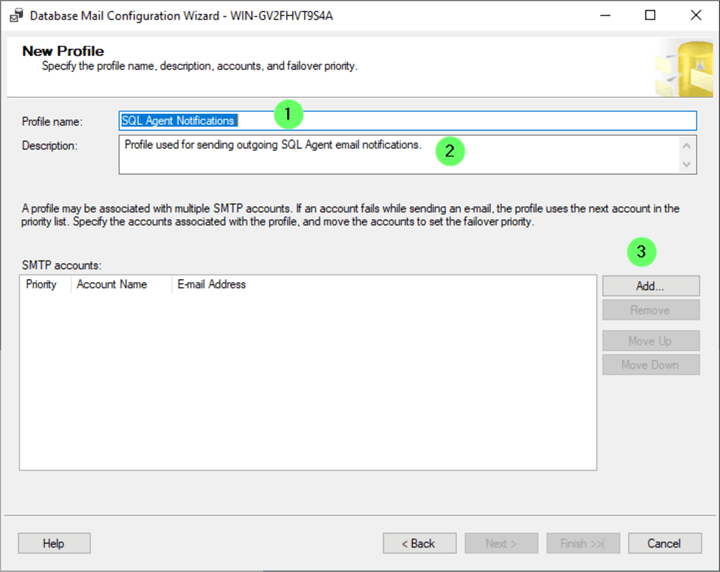Click the Remove button
Screen dimensions: 720x572
click(651, 310)
